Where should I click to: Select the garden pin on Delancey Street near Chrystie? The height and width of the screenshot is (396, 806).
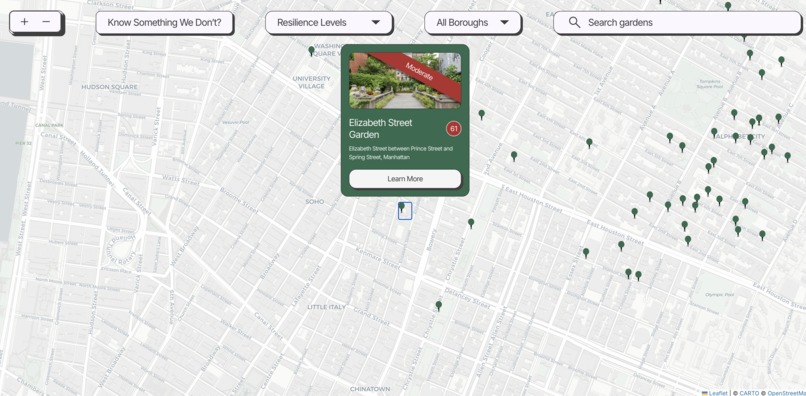438,306
